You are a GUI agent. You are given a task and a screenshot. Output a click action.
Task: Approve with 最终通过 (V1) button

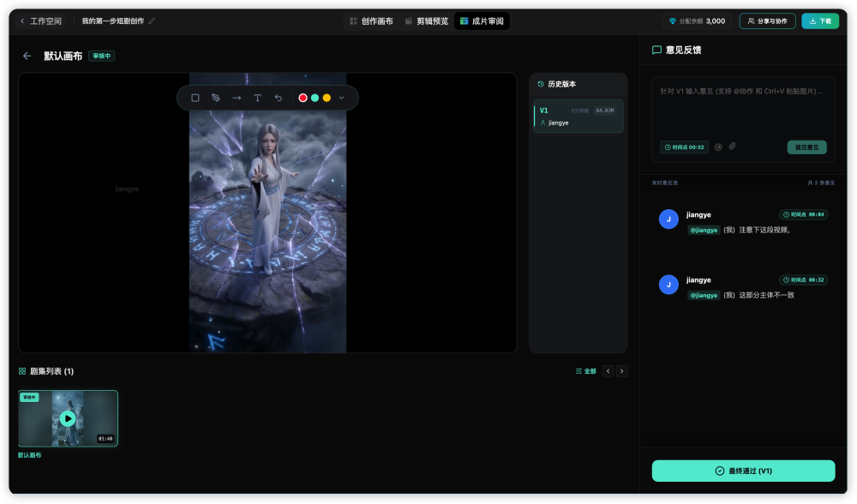[743, 471]
